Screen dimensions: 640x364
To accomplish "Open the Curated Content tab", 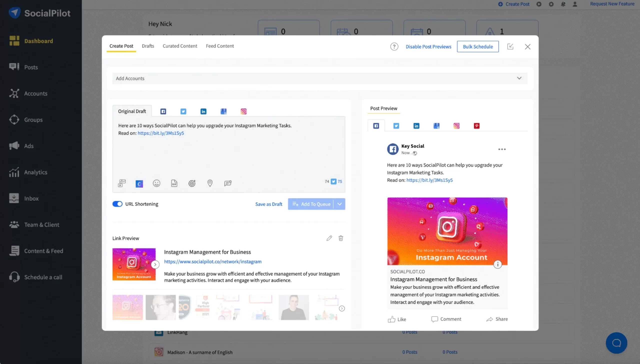I will pyautogui.click(x=180, y=46).
